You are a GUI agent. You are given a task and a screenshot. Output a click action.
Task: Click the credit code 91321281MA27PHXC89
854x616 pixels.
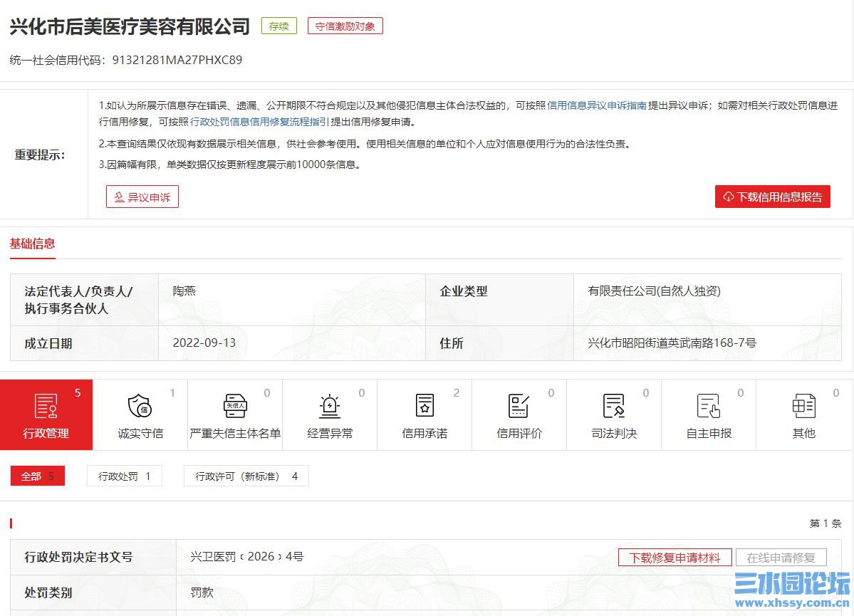(177, 60)
